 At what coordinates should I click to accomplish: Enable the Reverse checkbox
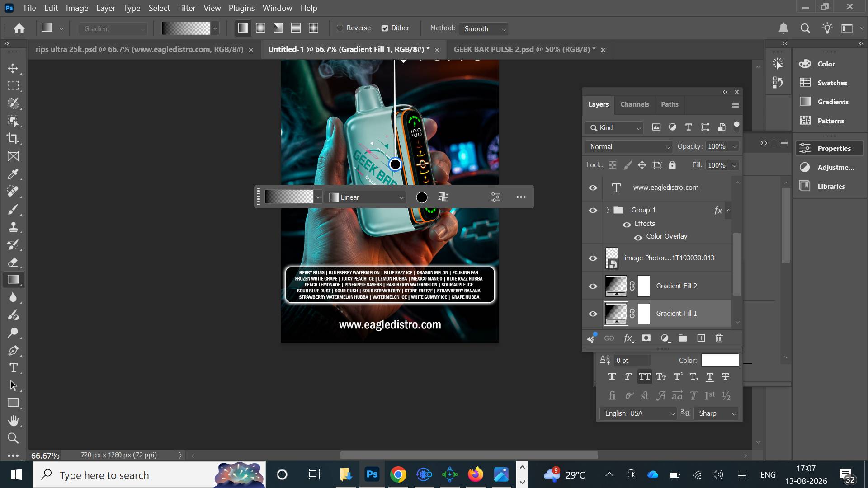tap(340, 28)
